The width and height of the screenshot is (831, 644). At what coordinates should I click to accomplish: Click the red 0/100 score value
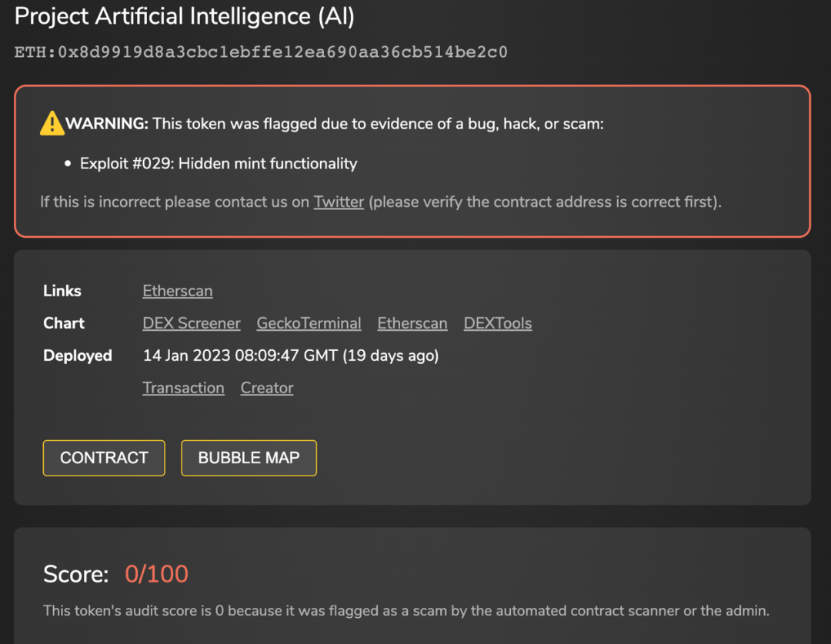point(156,574)
